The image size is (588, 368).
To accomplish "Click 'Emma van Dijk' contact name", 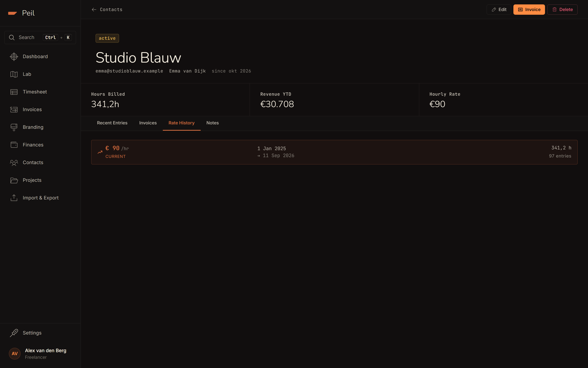I will (x=187, y=71).
